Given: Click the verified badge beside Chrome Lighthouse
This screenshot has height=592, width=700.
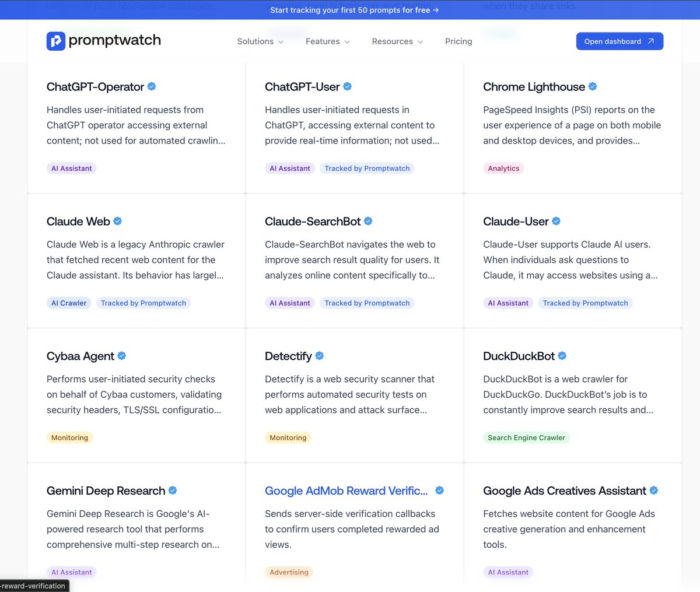Looking at the screenshot, I should (593, 86).
